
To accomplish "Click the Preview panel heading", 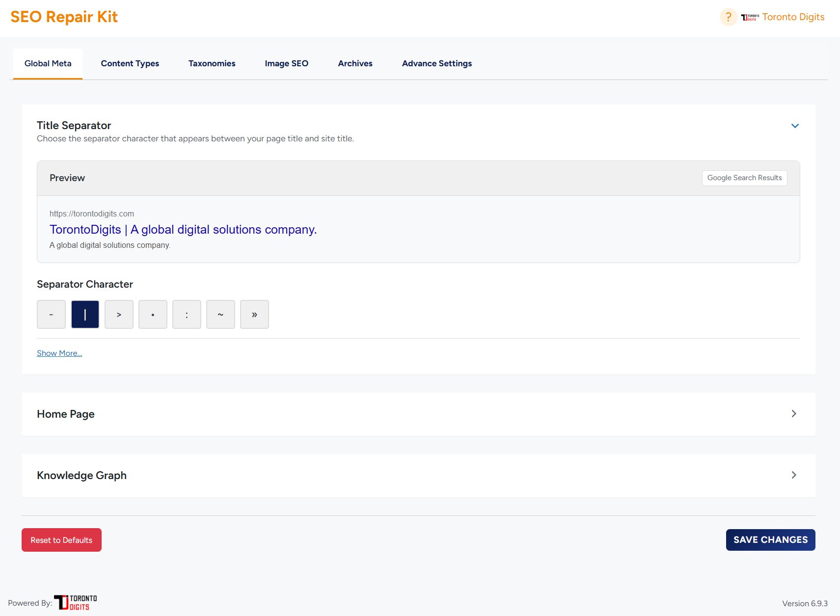I will pyautogui.click(x=67, y=178).
